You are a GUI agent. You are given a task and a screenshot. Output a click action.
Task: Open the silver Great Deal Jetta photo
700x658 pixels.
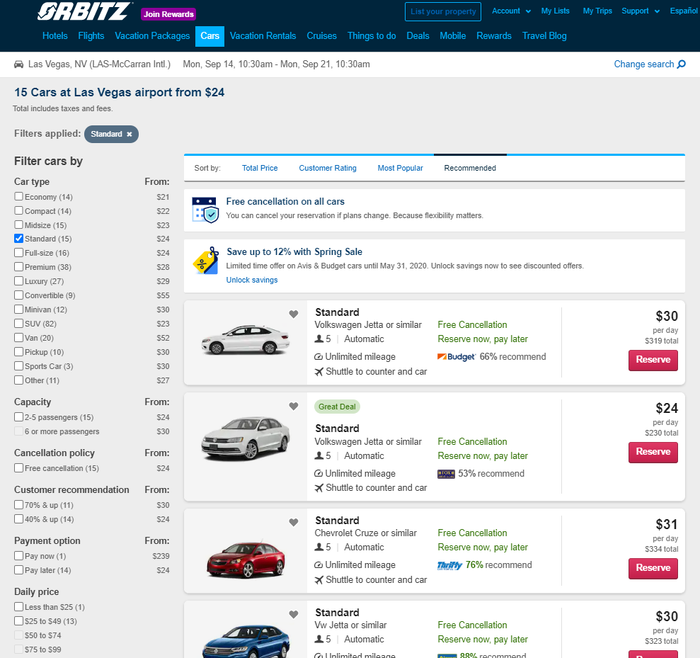coord(246,439)
